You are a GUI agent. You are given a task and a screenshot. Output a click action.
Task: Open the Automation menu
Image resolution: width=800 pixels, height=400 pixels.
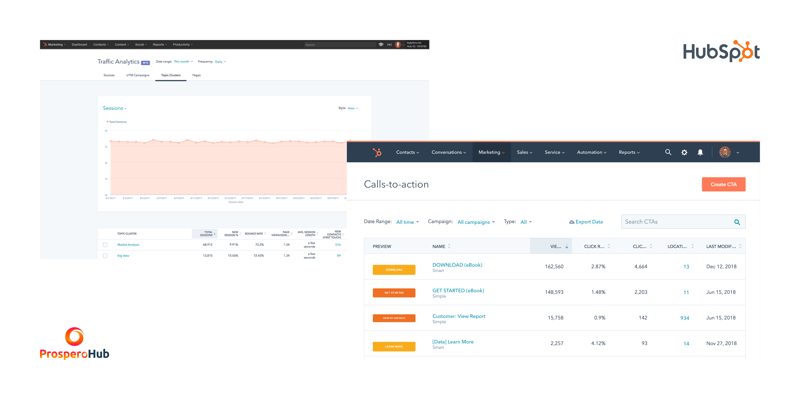[591, 153]
